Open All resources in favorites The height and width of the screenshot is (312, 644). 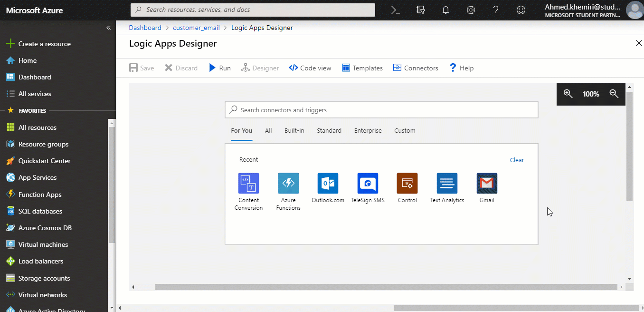point(31,127)
